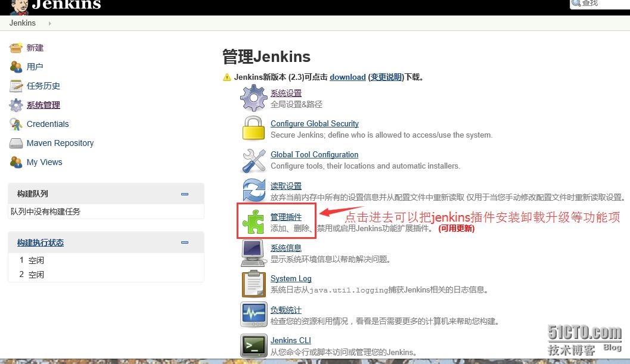
Task: Open the Jenkins CLI link
Action: [291, 340]
